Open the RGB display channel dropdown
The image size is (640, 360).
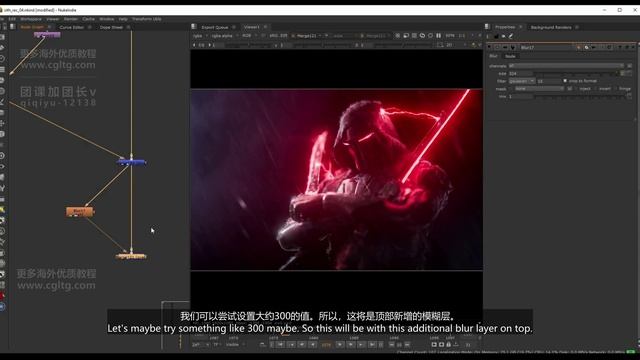coord(249,36)
